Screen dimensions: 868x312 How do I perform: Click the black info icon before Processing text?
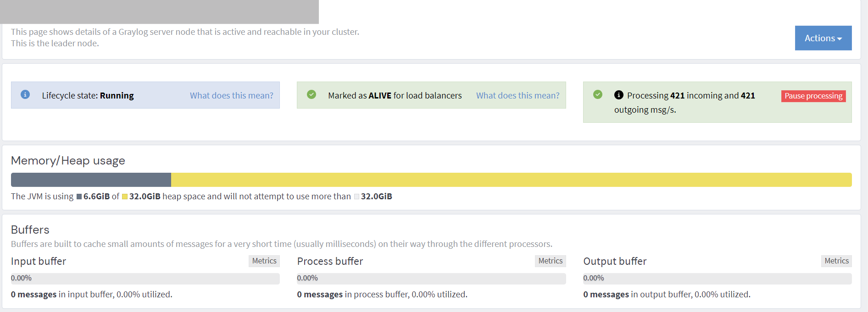pos(619,95)
